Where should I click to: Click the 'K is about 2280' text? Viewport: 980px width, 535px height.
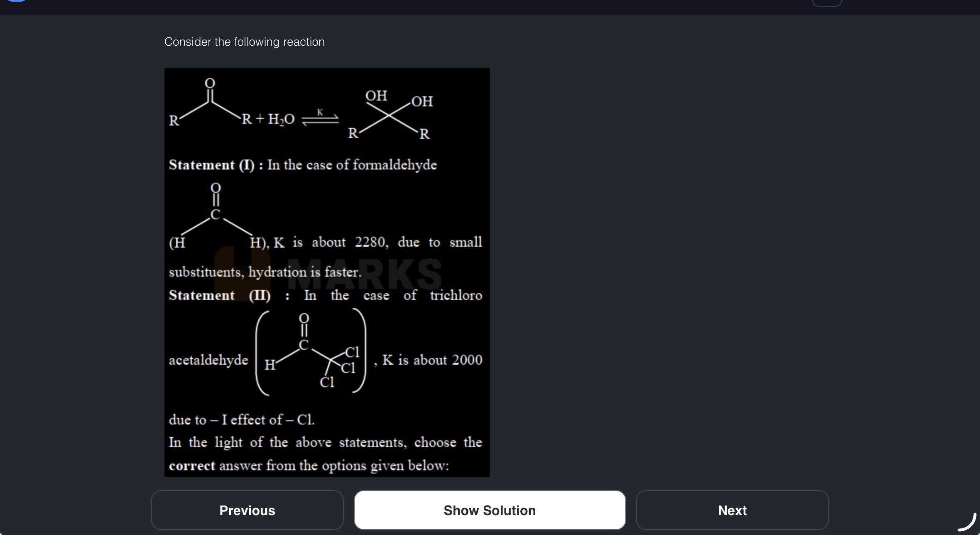click(331, 242)
